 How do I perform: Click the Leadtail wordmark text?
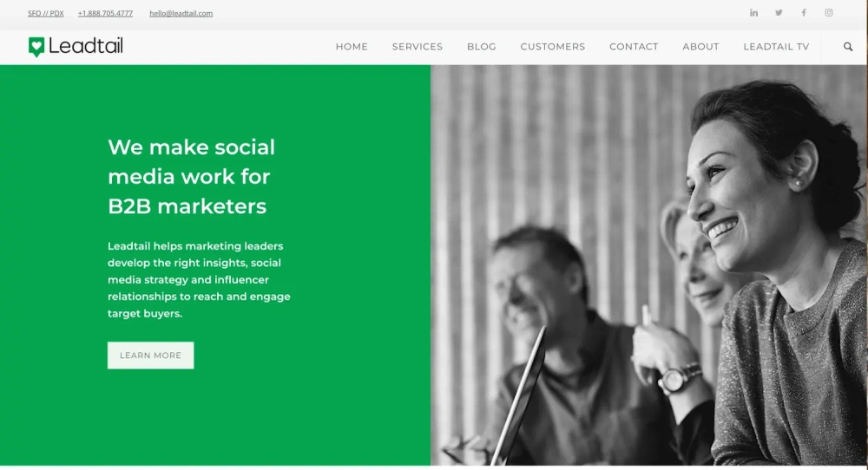pos(86,46)
